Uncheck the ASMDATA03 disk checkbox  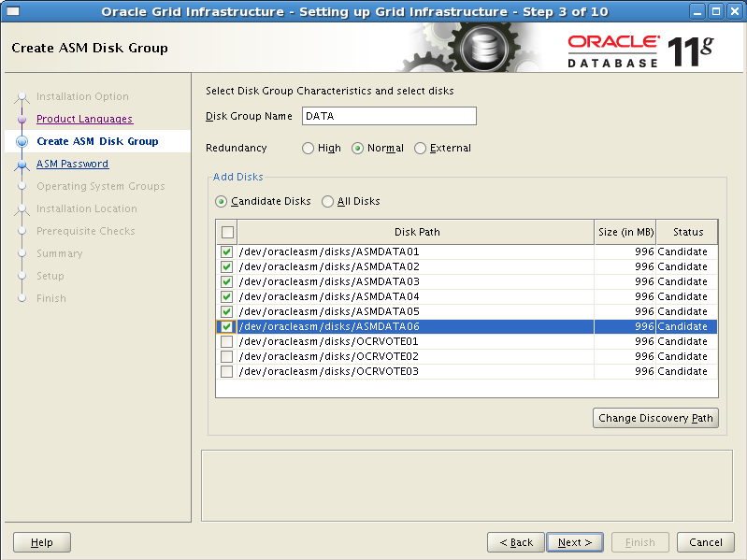(227, 282)
